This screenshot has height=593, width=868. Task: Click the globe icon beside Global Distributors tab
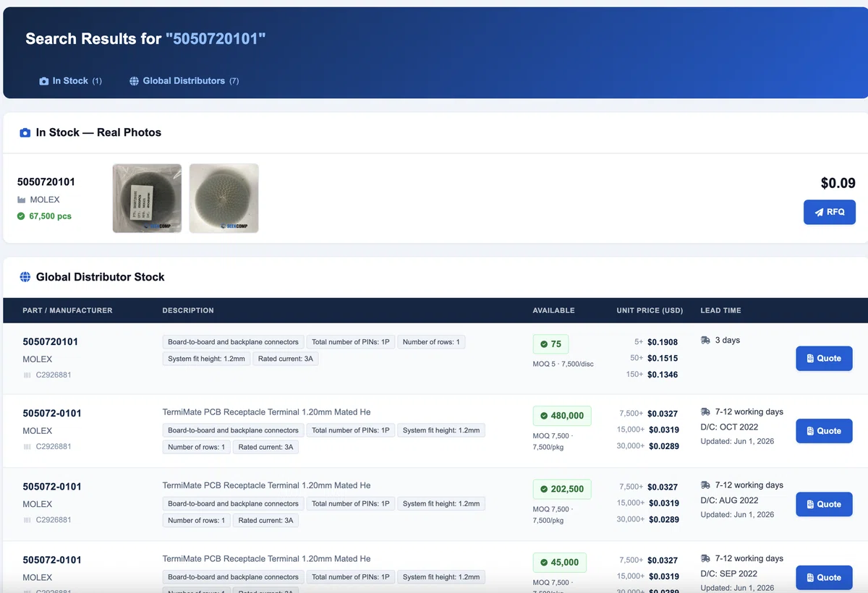point(134,81)
